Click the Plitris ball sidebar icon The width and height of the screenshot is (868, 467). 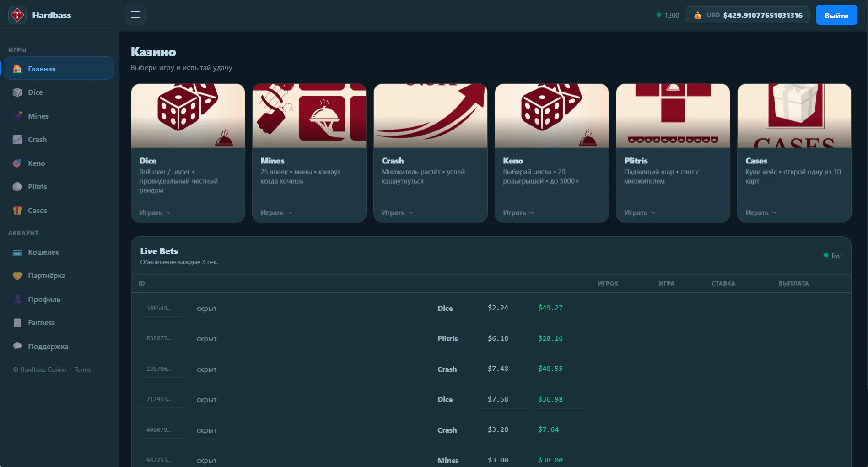tap(17, 187)
